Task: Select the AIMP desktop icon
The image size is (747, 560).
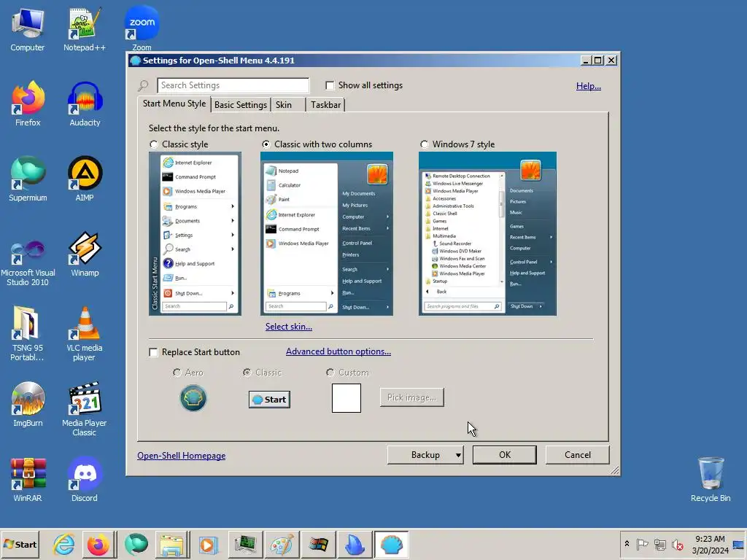Action: (x=85, y=179)
